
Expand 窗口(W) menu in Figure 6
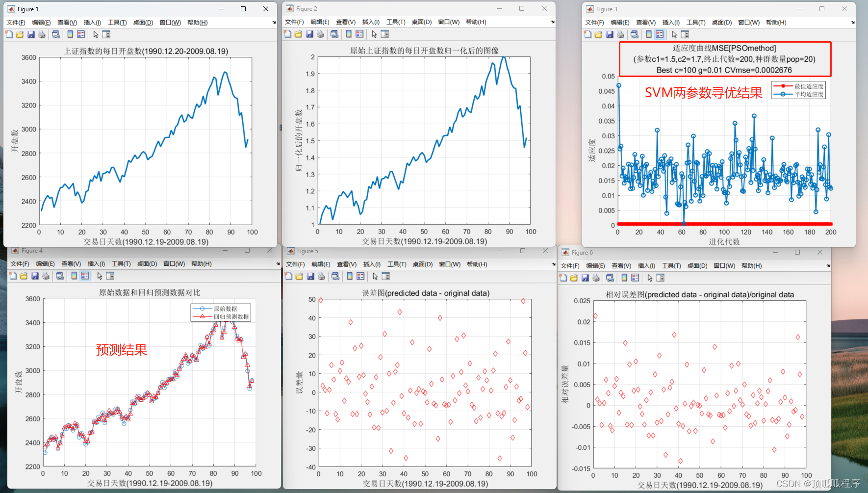(x=725, y=266)
